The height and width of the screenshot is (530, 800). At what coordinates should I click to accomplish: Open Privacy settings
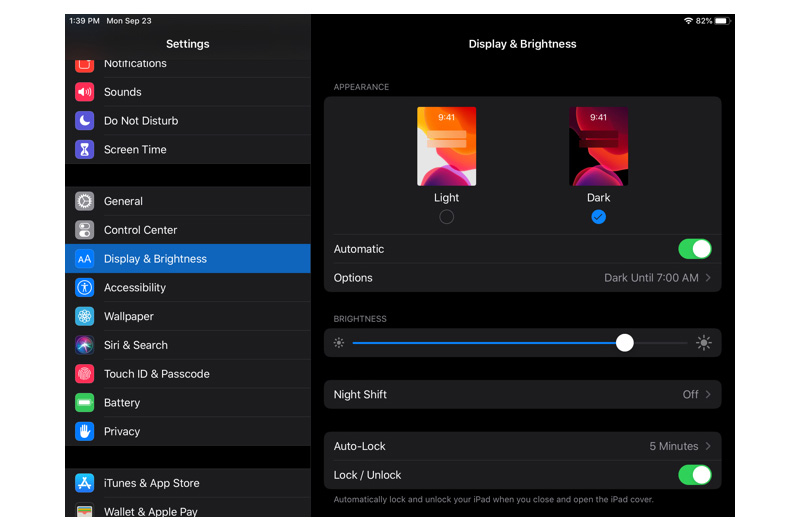pos(188,432)
